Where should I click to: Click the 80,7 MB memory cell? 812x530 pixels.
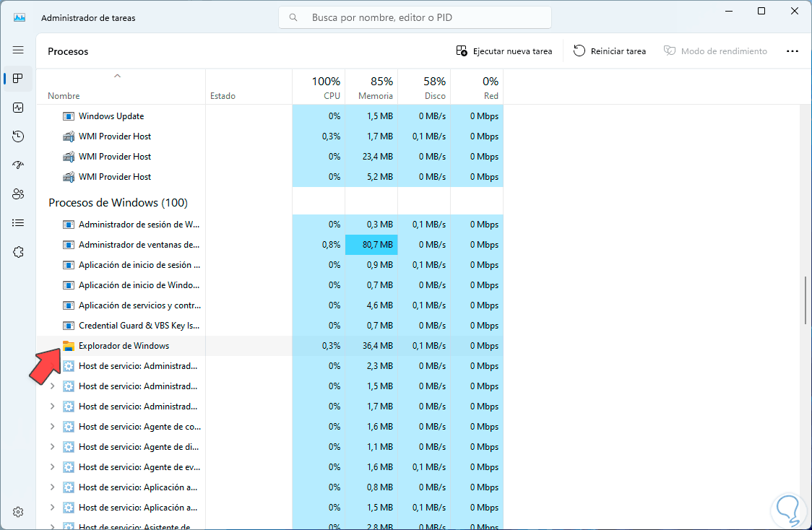click(371, 245)
